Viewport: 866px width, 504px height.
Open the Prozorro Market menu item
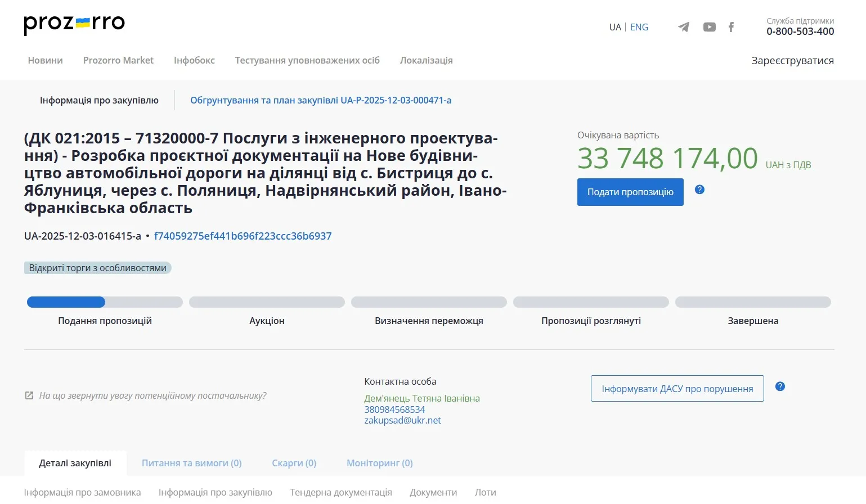(x=118, y=60)
